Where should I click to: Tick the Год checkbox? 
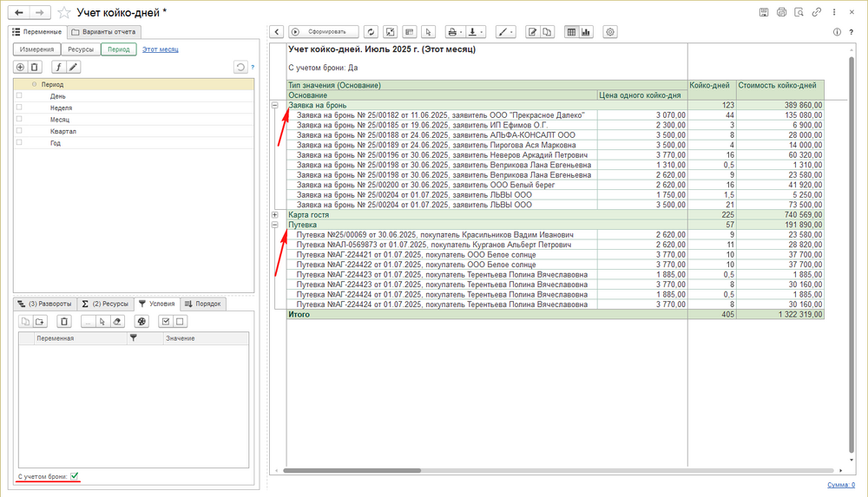click(19, 142)
